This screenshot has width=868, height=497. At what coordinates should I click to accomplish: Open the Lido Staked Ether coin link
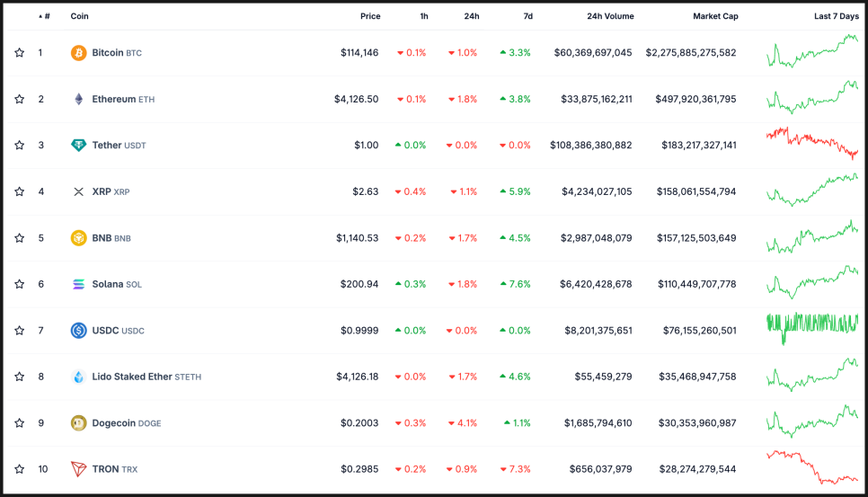click(x=132, y=377)
